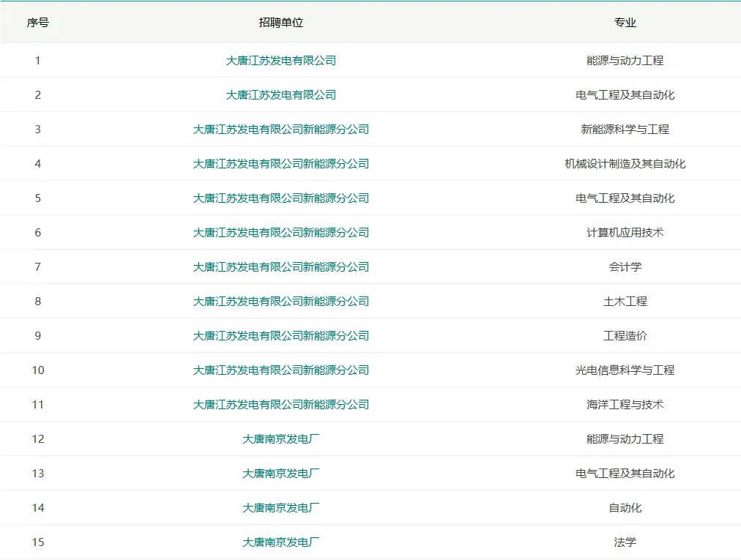Select the 法学 cell
Image resolution: width=741 pixels, height=560 pixels.
point(625,542)
